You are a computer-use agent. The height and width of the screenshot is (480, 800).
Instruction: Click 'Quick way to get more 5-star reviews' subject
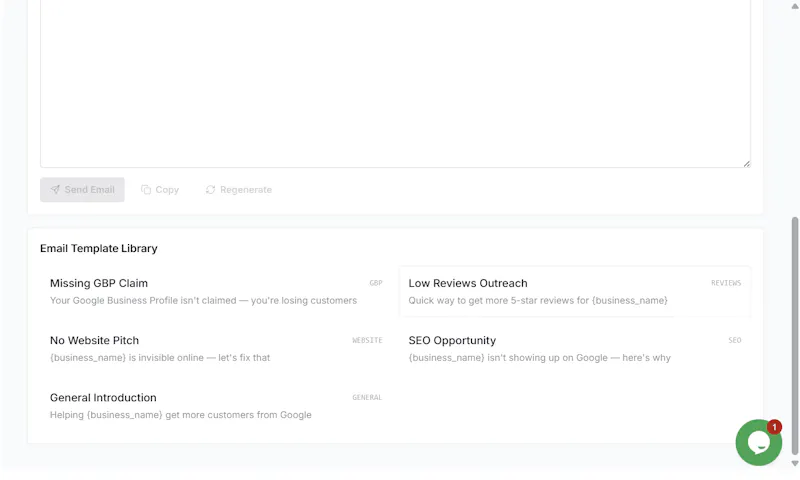(x=538, y=300)
